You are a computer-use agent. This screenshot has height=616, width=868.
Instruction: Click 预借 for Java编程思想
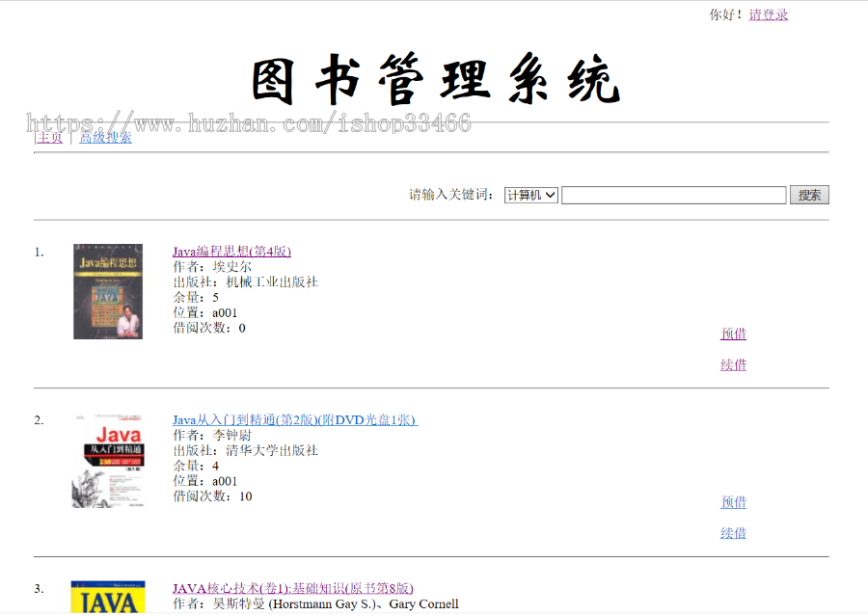[733, 334]
